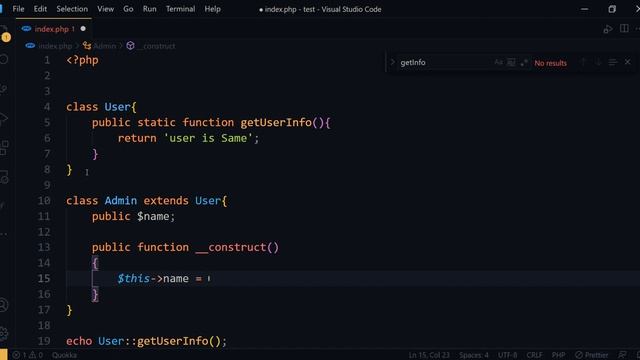The width and height of the screenshot is (640, 360).
Task: Click line number 10 in the gutter
Action: [44, 201]
